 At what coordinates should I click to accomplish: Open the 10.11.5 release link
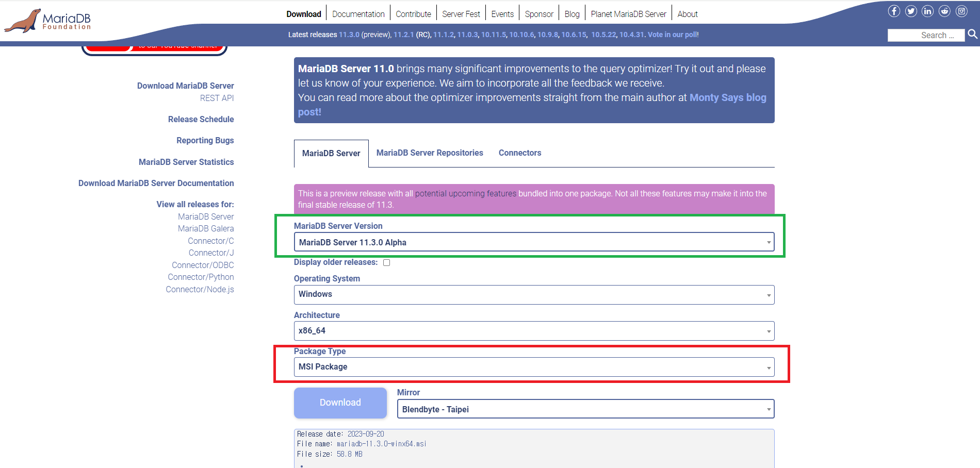[x=494, y=35]
